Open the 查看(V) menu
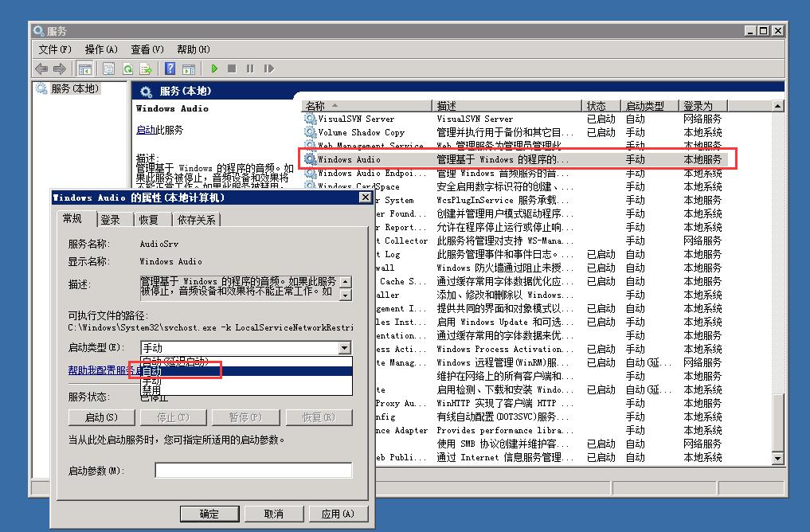Screen dimensions: 810x532 147,49
